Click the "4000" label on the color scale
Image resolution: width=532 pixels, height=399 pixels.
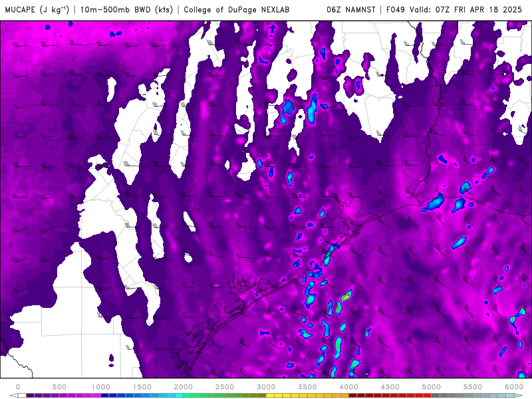click(x=348, y=387)
